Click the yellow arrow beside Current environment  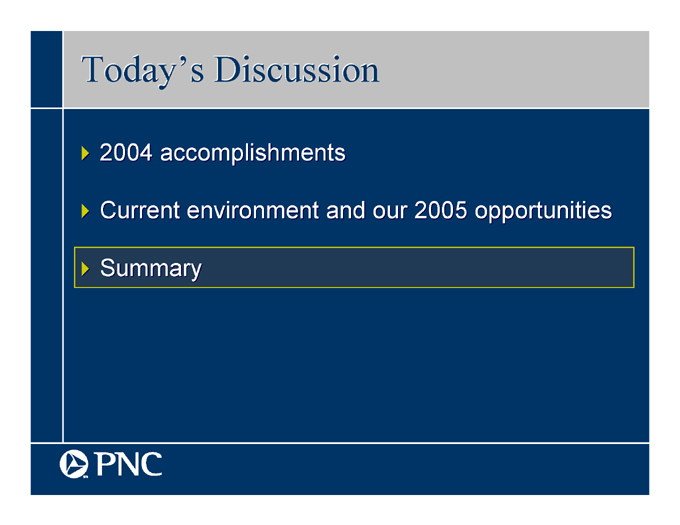[85, 211]
